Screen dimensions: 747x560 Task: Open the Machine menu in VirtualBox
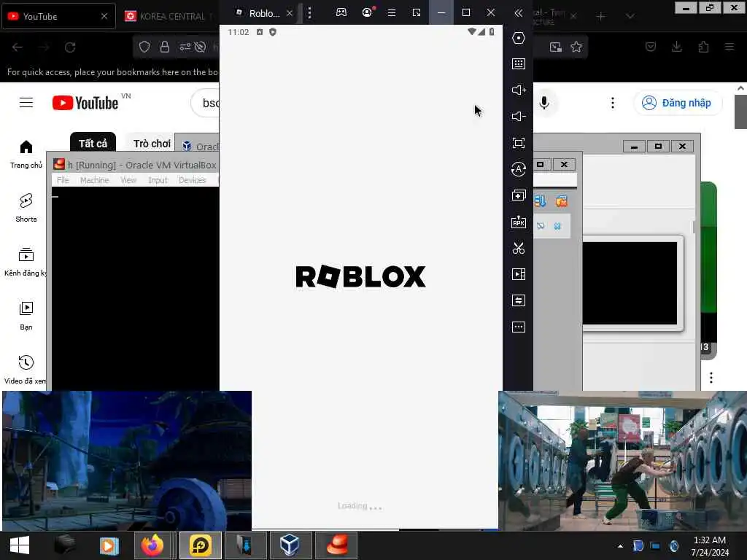[94, 180]
